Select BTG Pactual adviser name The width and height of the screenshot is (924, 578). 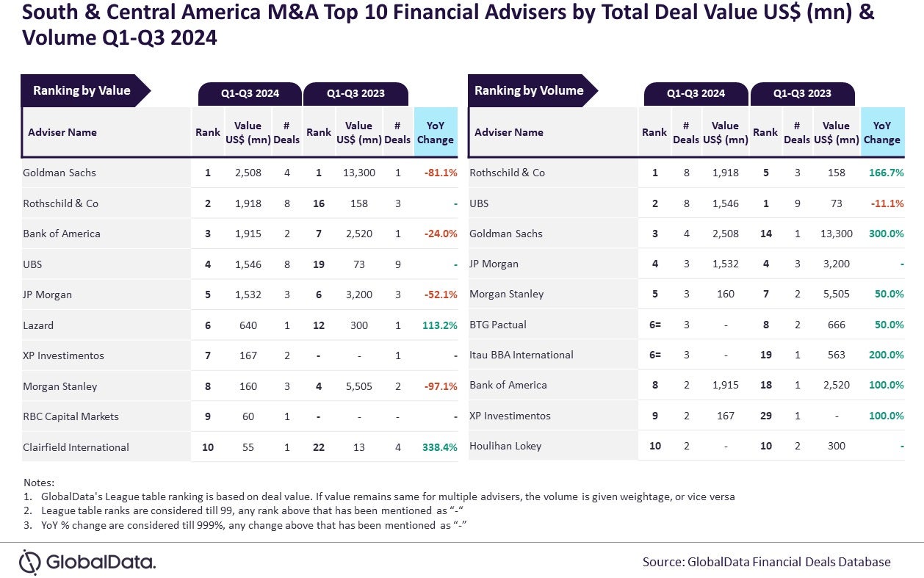pyautogui.click(x=498, y=325)
